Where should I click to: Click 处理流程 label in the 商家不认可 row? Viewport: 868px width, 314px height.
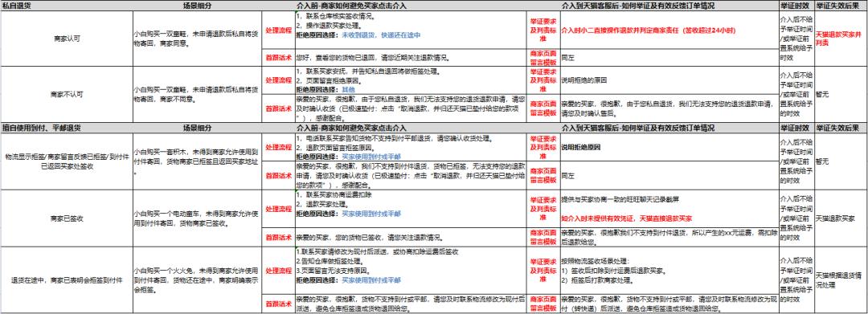[x=277, y=80]
